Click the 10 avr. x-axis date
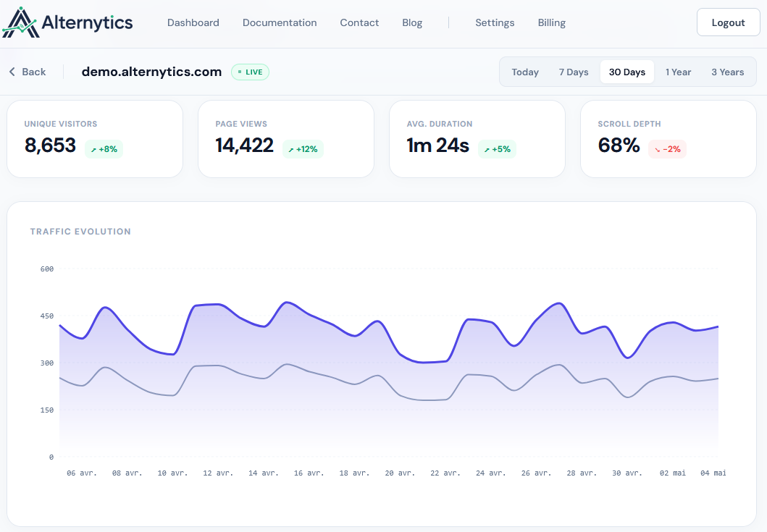 172,473
